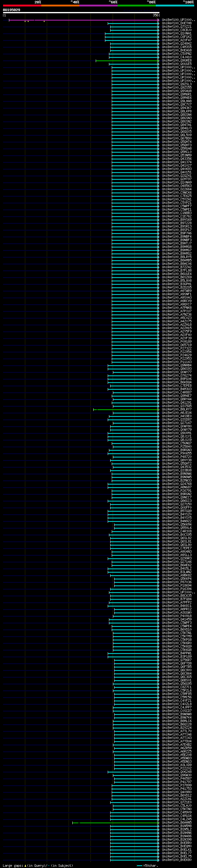The image size is (197, 868).
Task: Select the UniRef100_Q8LKP8 label
Action: [x=176, y=111]
